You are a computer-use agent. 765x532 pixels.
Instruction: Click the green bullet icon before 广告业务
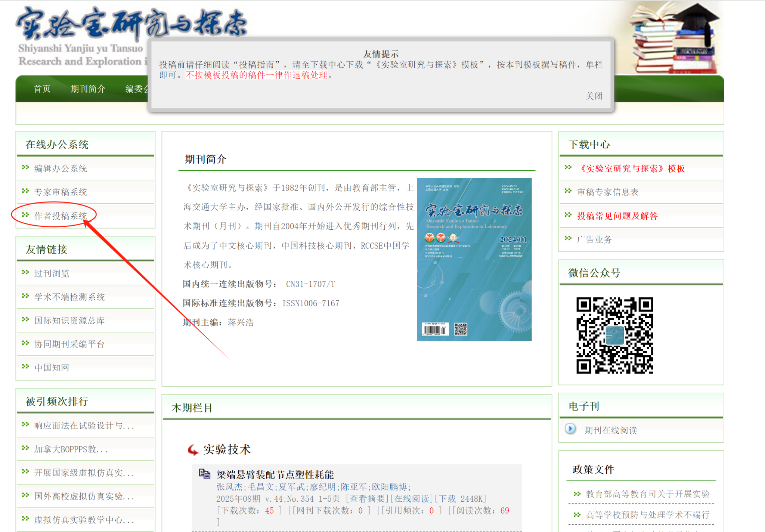coord(568,238)
